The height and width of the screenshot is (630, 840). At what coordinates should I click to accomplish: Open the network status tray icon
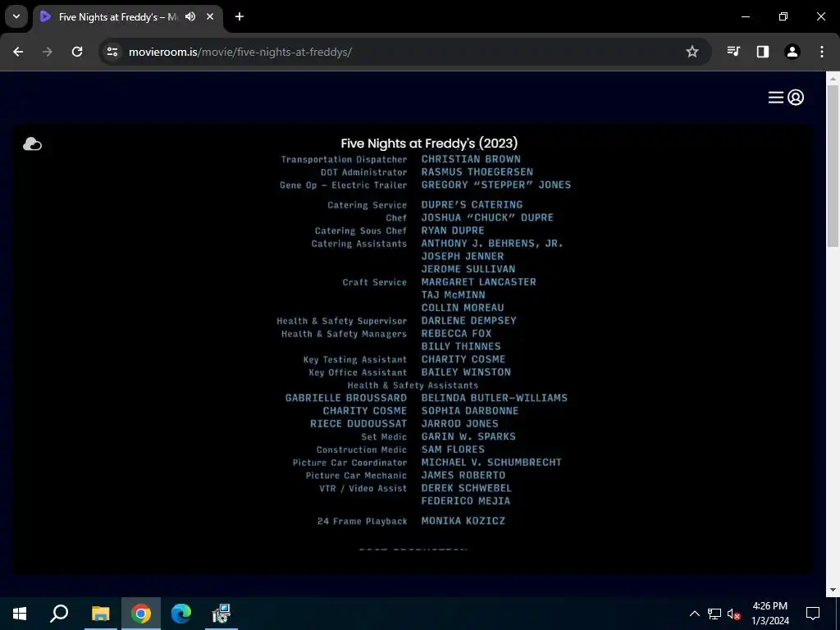click(714, 614)
